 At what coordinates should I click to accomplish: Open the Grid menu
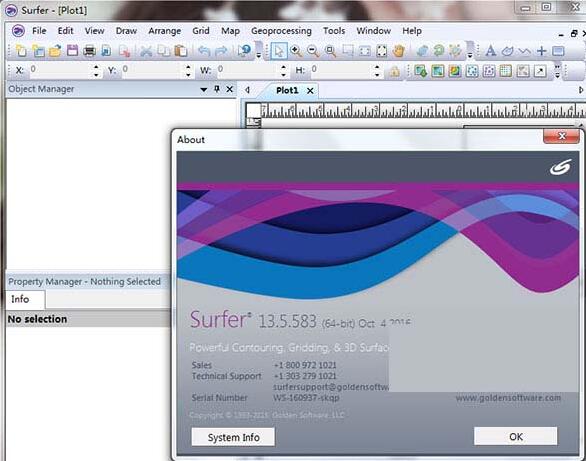pyautogui.click(x=201, y=31)
